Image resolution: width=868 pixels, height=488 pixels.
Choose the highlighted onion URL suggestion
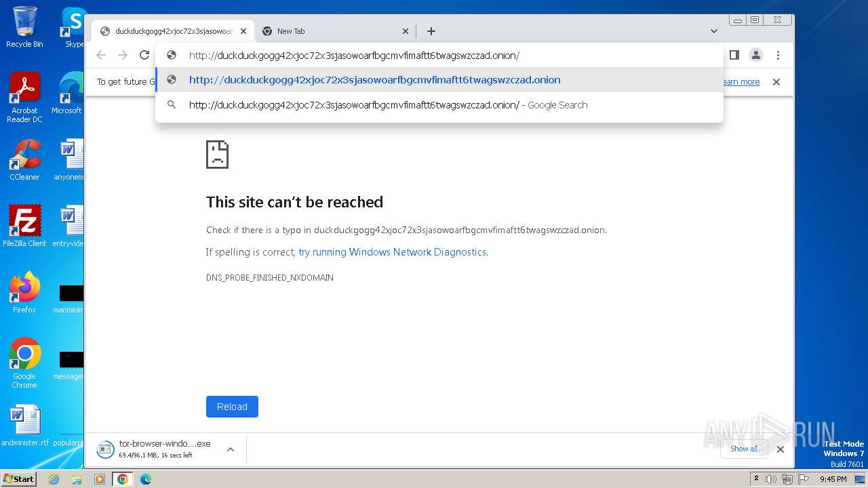(439, 80)
